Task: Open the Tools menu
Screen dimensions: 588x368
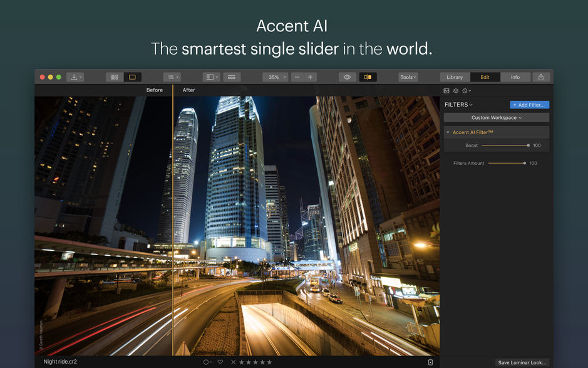Action: (x=408, y=76)
